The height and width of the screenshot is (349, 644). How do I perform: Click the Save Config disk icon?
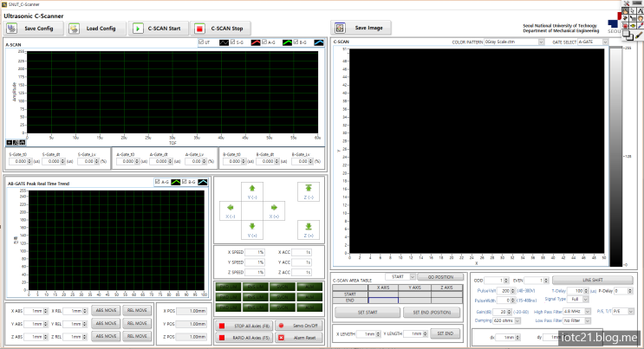click(x=11, y=29)
